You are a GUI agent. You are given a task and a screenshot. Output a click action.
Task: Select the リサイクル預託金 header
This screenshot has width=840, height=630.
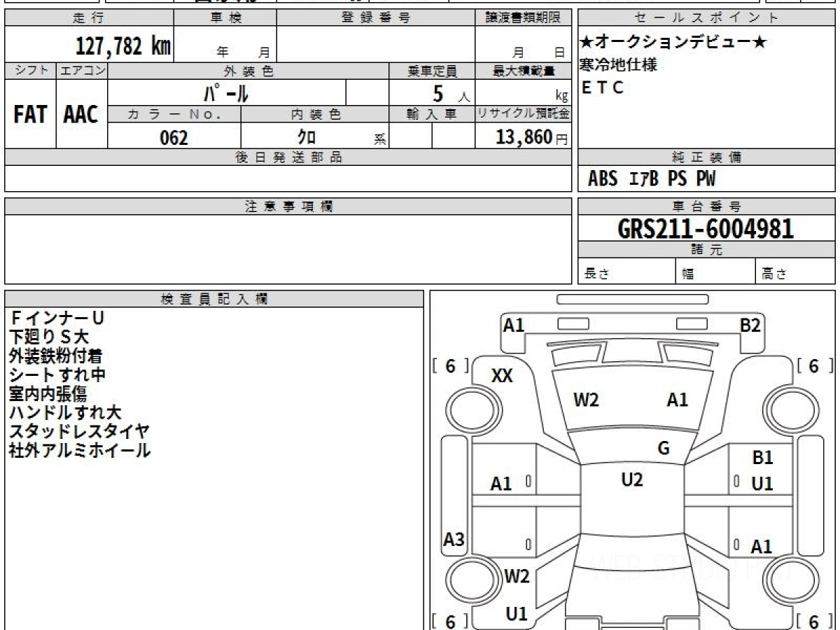click(x=524, y=114)
